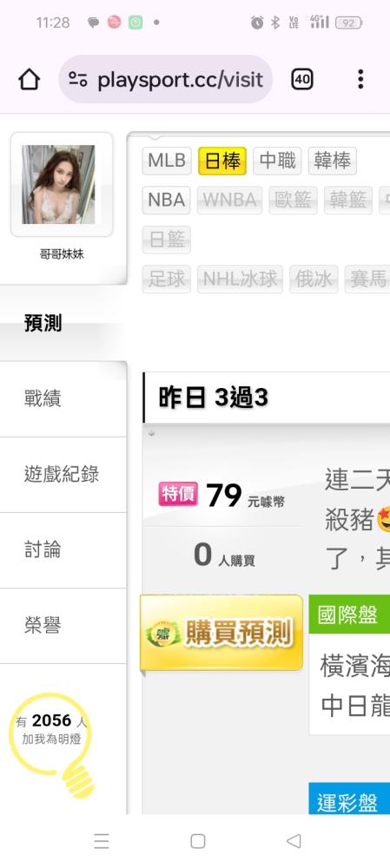This screenshot has width=390, height=868.
Task: Open the site info icon in address bar
Action: click(78, 80)
